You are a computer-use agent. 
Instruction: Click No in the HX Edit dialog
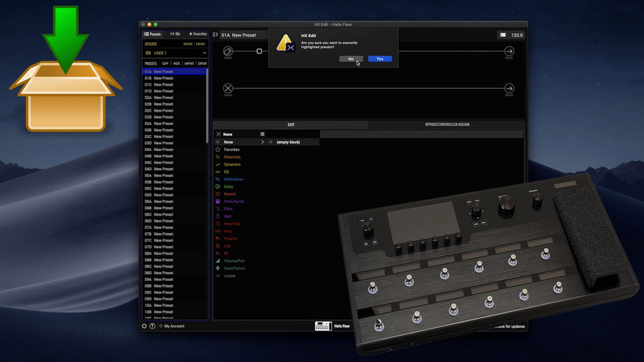[x=350, y=59]
